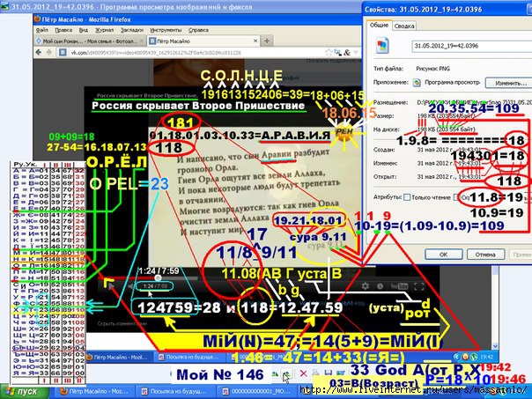Click the Скрыть комментарии link under the video

122,323
